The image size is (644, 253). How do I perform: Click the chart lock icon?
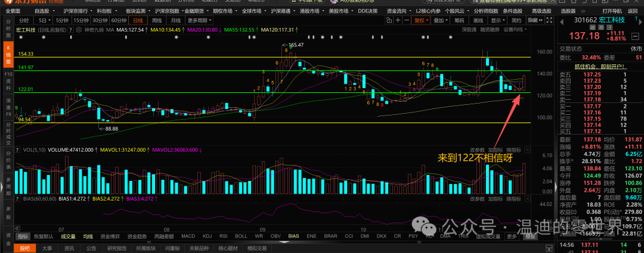(x=389, y=20)
